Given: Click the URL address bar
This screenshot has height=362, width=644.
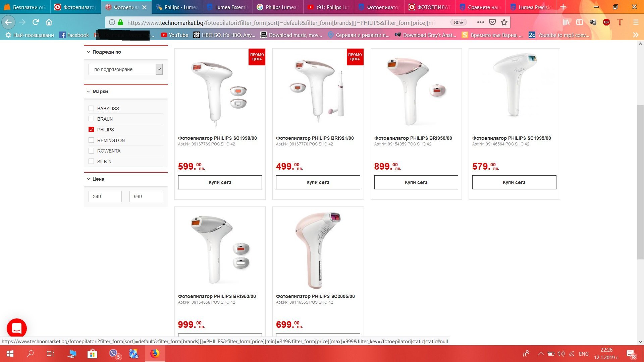Looking at the screenshot, I should point(281,22).
